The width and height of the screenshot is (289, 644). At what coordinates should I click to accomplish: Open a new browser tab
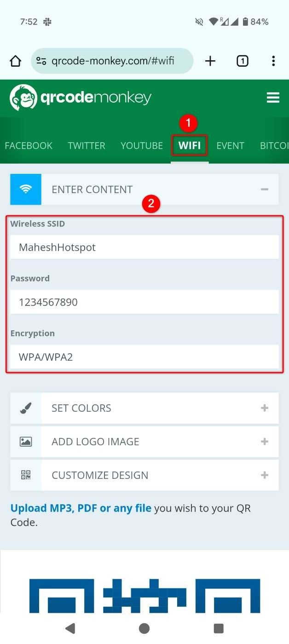click(x=210, y=61)
